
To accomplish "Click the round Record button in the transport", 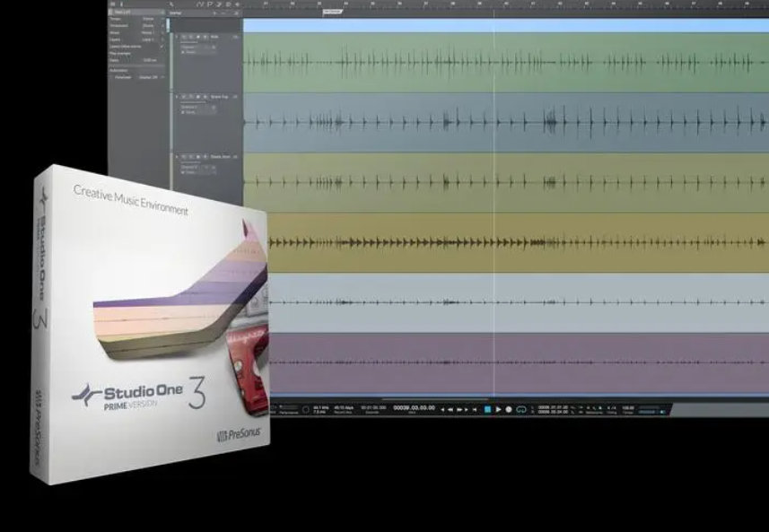I will click(509, 409).
